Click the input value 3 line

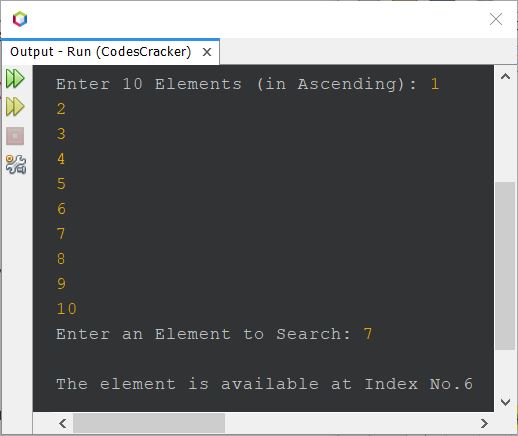[61, 134]
